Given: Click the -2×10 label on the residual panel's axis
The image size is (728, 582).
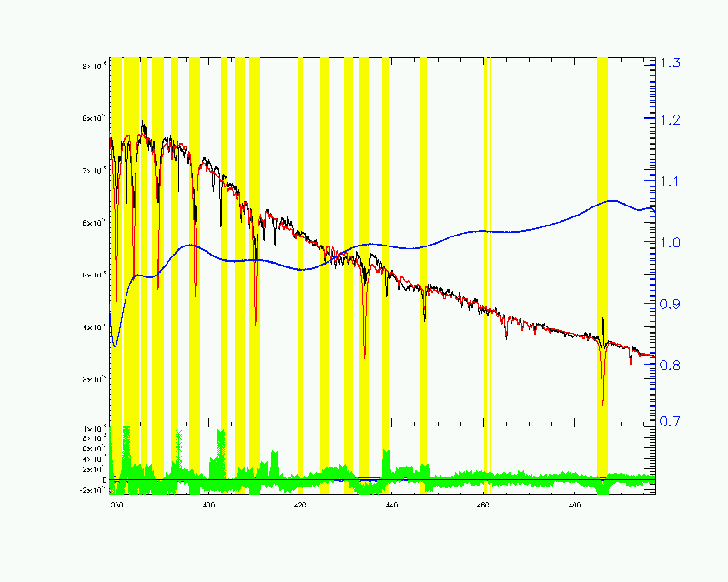Looking at the screenshot, I should tap(96, 490).
